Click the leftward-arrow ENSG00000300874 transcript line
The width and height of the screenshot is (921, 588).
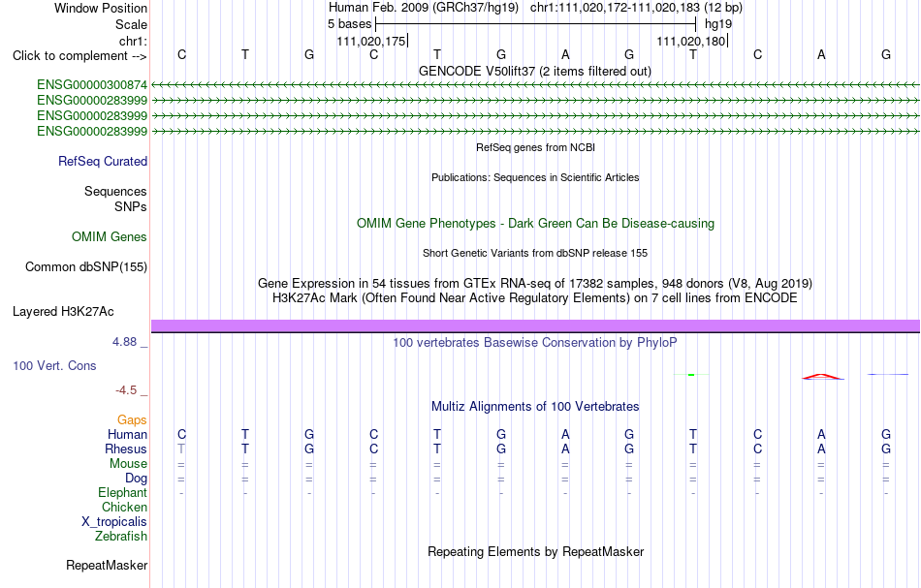[x=535, y=85]
